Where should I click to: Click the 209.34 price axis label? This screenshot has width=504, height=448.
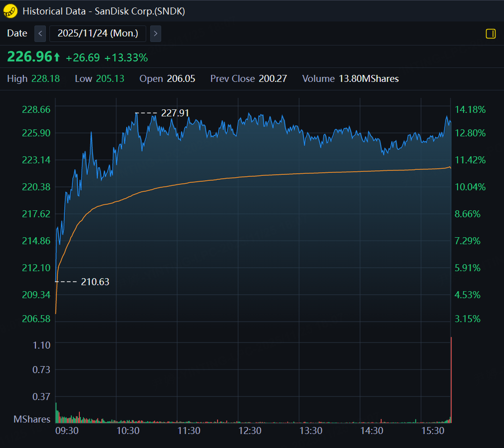(x=36, y=295)
